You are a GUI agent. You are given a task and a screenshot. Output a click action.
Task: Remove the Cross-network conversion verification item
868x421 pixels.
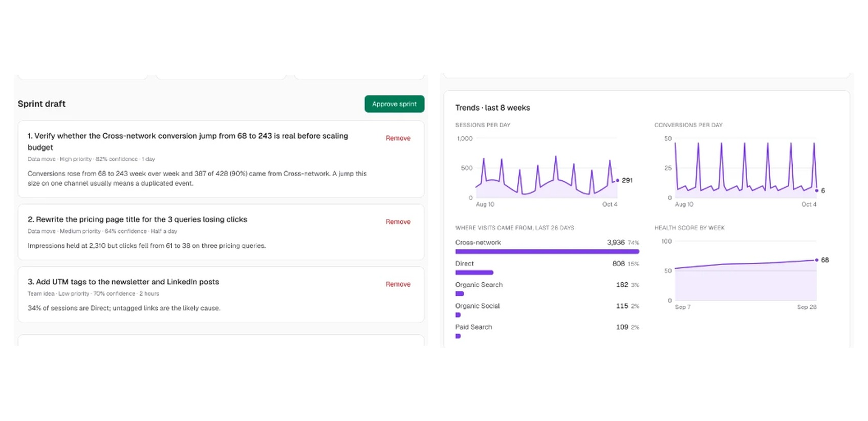pos(398,138)
